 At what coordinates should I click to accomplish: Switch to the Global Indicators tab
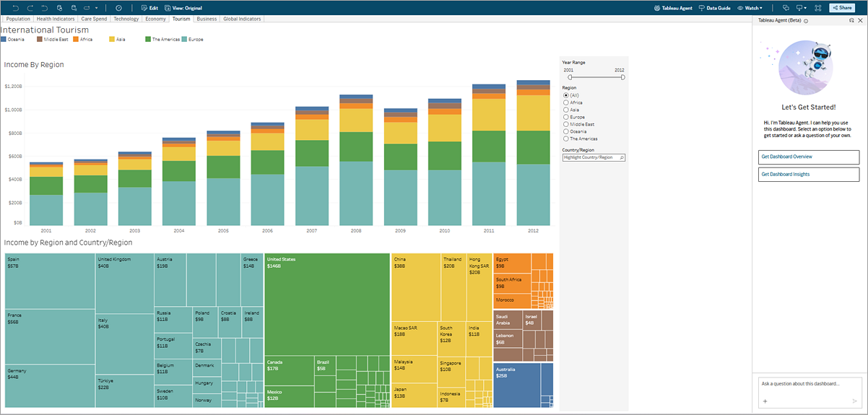tap(242, 19)
